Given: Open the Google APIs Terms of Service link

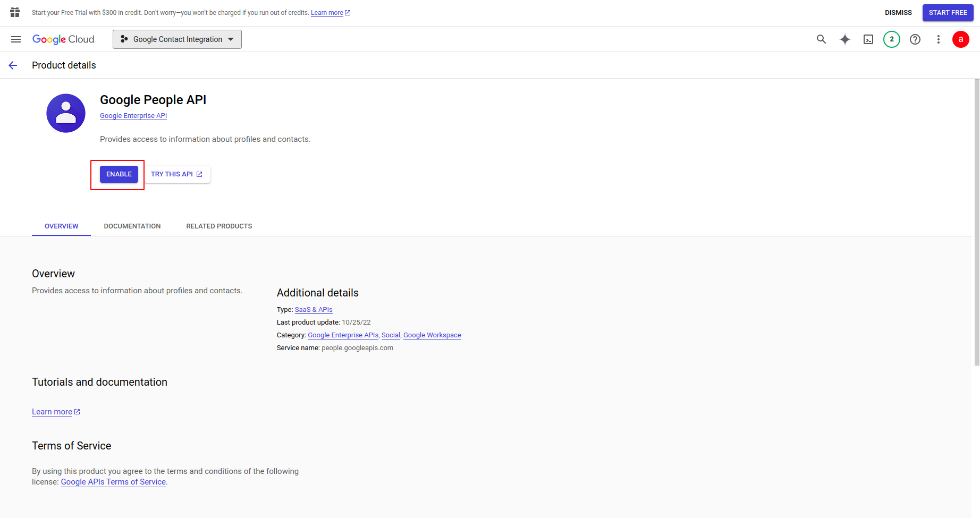Looking at the screenshot, I should (x=113, y=482).
